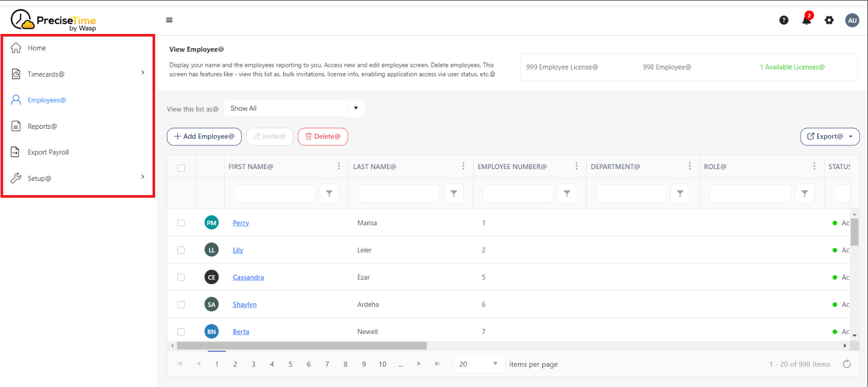Select the checkbox for Cassandra's row
Image resolution: width=868 pixels, height=387 pixels.
pos(181,277)
